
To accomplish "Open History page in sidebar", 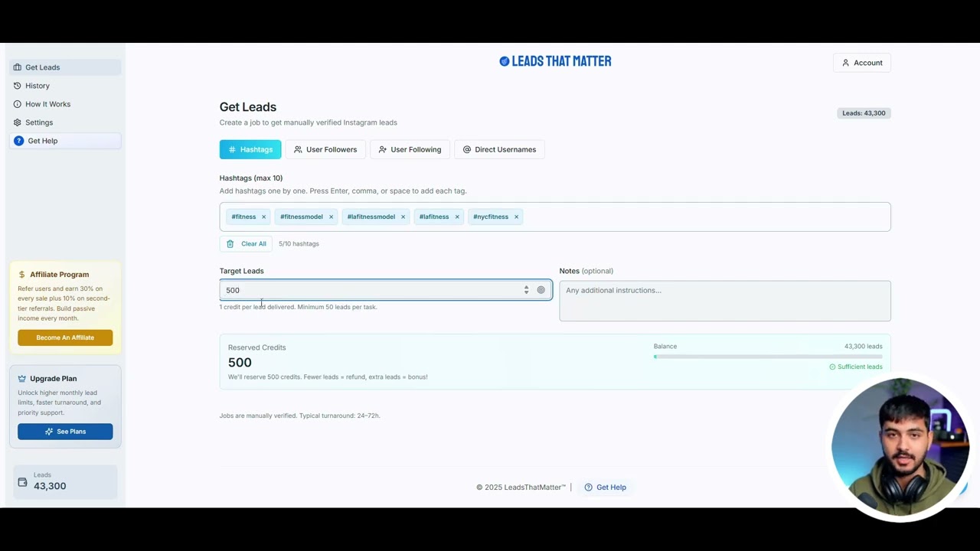I will click(x=65, y=86).
